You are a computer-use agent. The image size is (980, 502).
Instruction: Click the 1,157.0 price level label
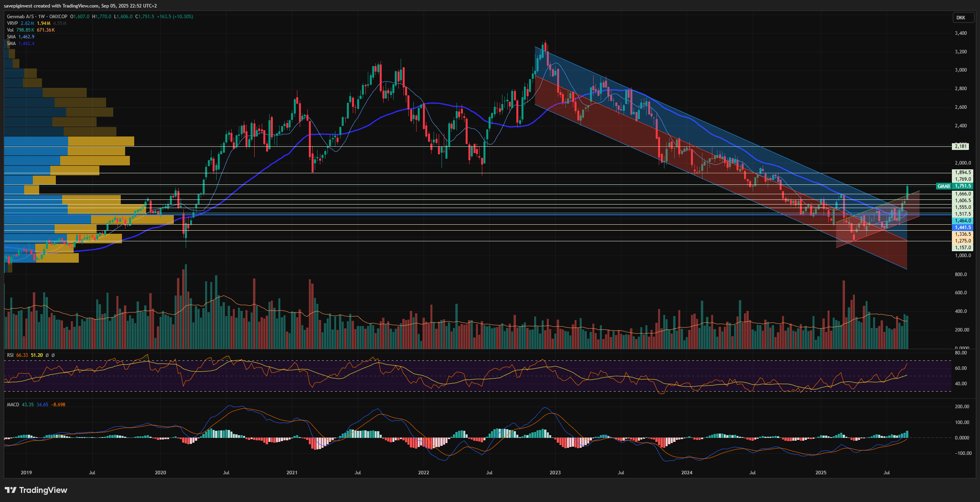[963, 248]
